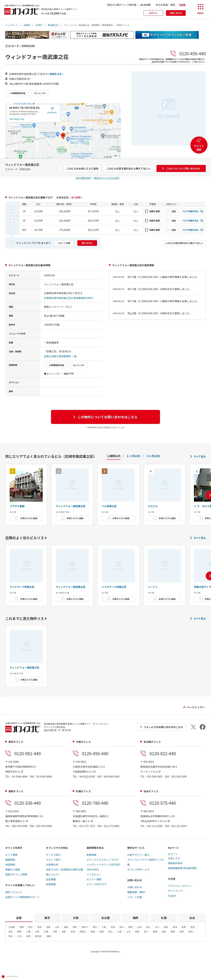Open the プライバシーポリシー footer link
Image resolution: width=211 pixels, height=980 pixels.
[x=180, y=886]
